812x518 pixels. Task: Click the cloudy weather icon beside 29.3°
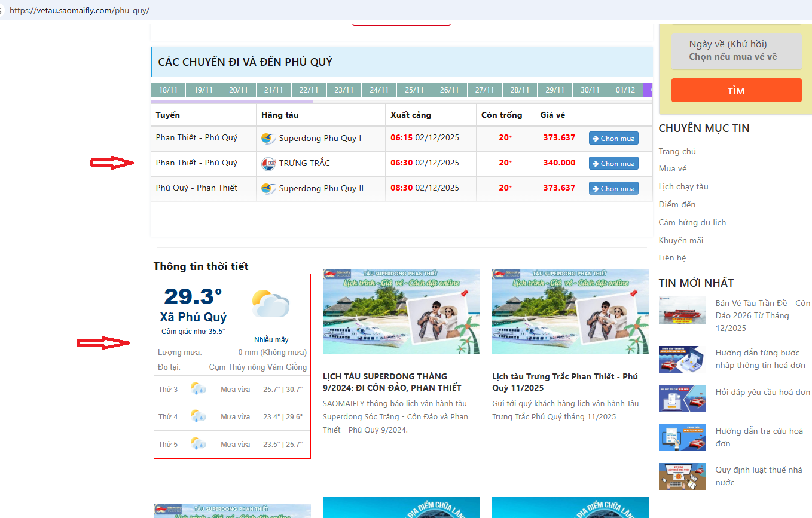tap(270, 305)
